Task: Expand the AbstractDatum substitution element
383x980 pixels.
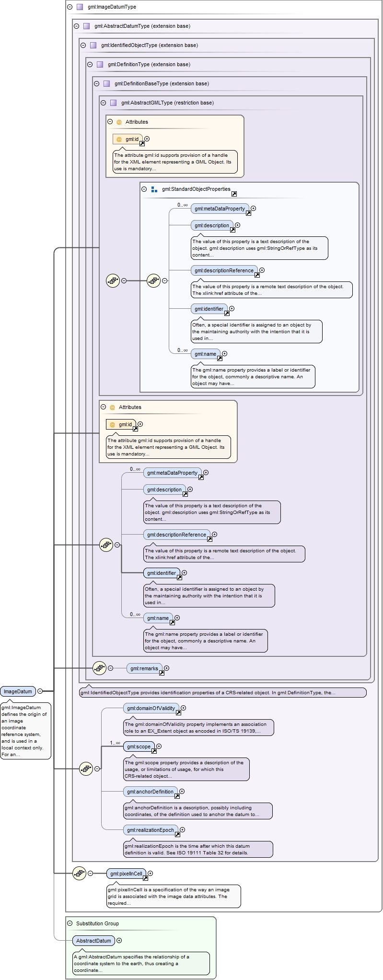Action: (119, 940)
